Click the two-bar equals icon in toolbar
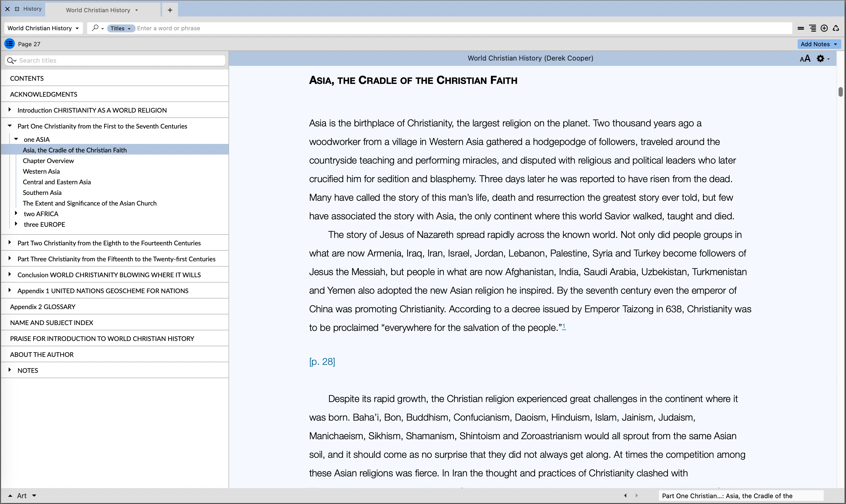The image size is (846, 504). pyautogui.click(x=801, y=28)
